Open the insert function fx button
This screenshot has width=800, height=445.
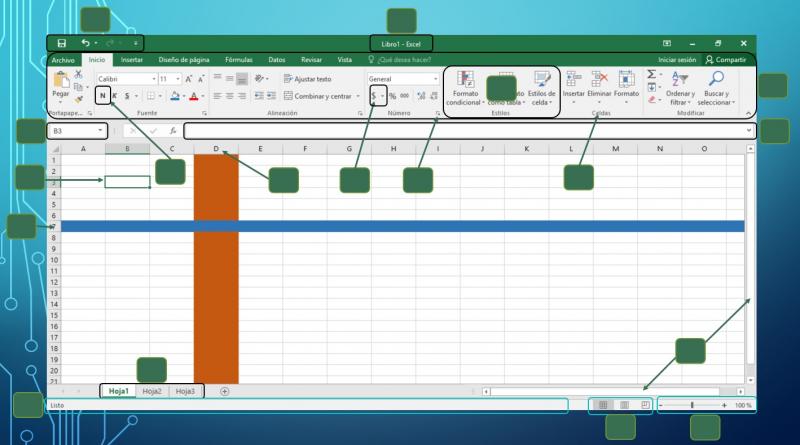[x=173, y=131]
